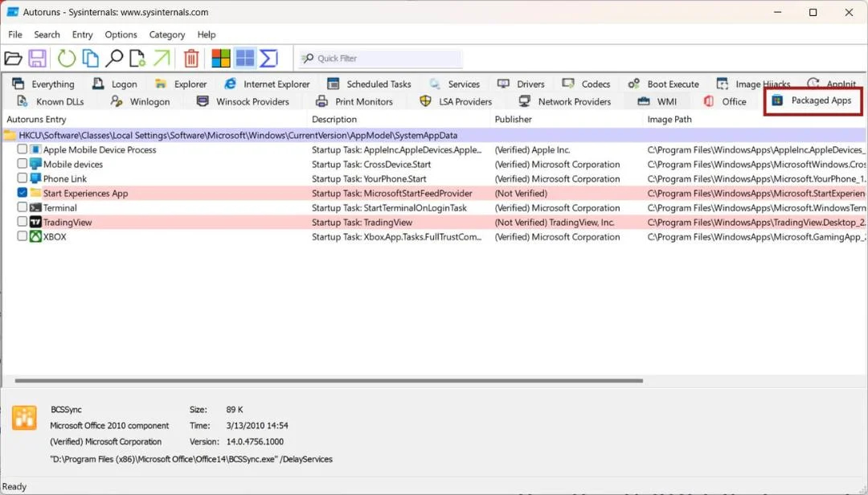Open the Category menu
The width and height of the screenshot is (868, 495).
tap(166, 35)
